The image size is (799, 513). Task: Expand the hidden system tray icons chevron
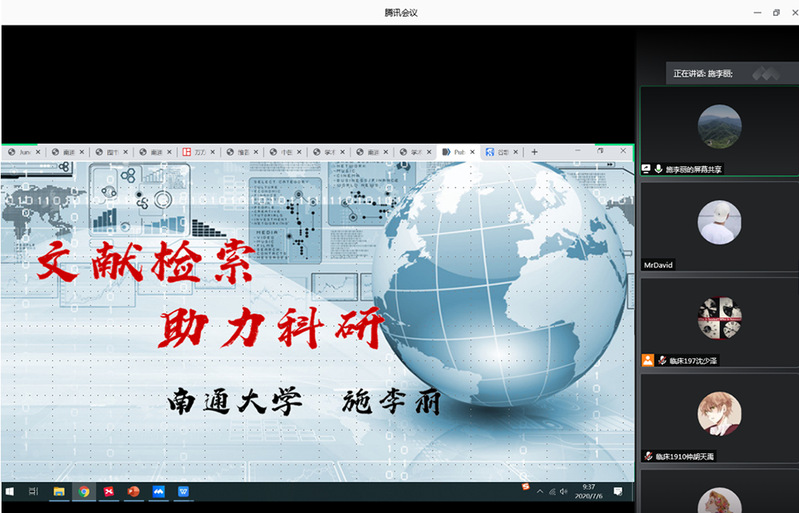pyautogui.click(x=540, y=492)
